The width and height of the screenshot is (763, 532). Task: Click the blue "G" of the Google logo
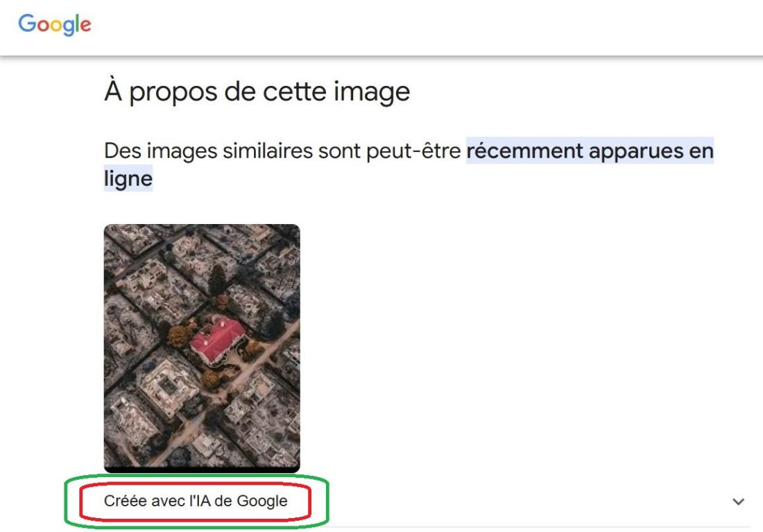[27, 23]
